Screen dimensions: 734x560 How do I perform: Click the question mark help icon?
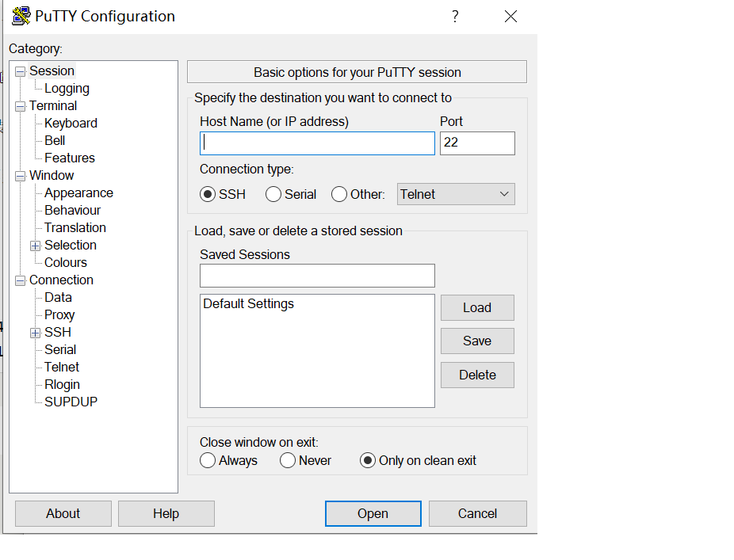pyautogui.click(x=455, y=17)
